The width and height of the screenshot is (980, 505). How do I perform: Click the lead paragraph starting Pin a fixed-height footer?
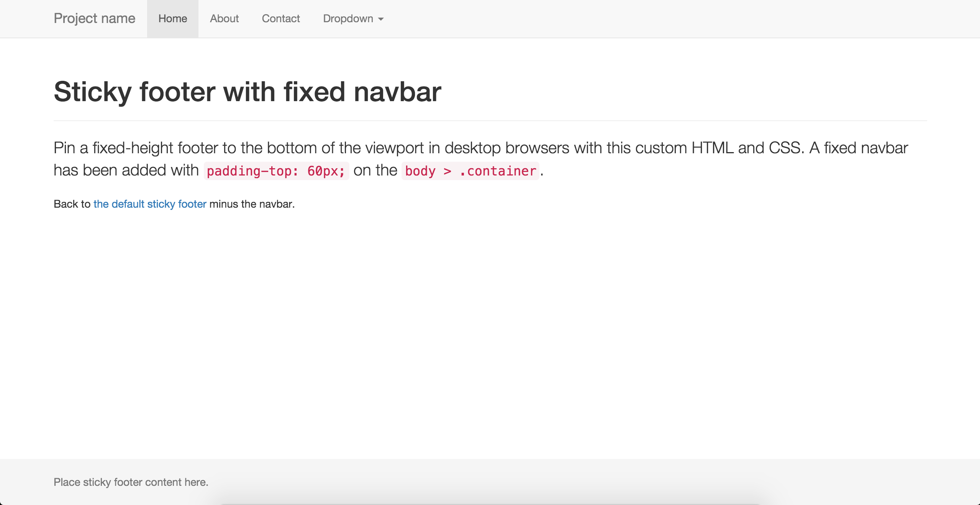coord(481,159)
